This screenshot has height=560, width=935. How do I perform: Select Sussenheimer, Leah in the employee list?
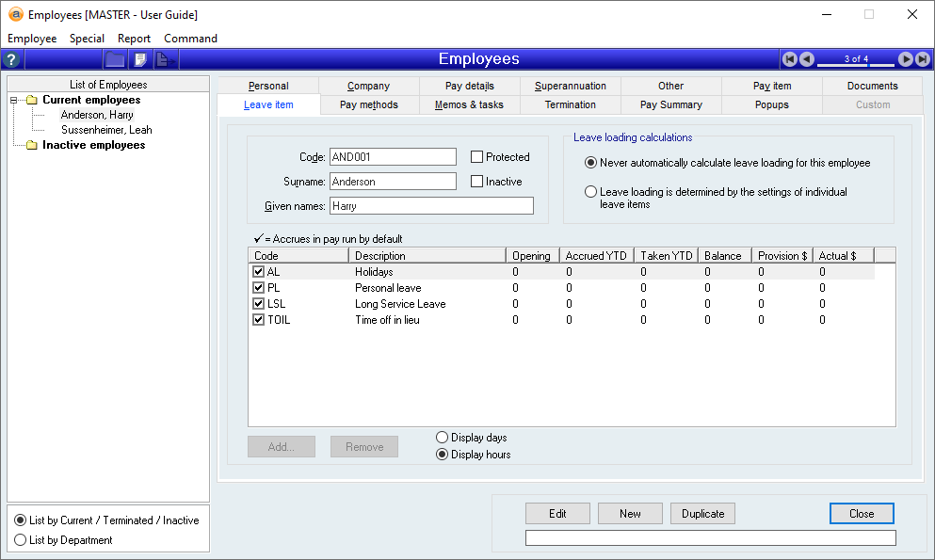point(106,130)
